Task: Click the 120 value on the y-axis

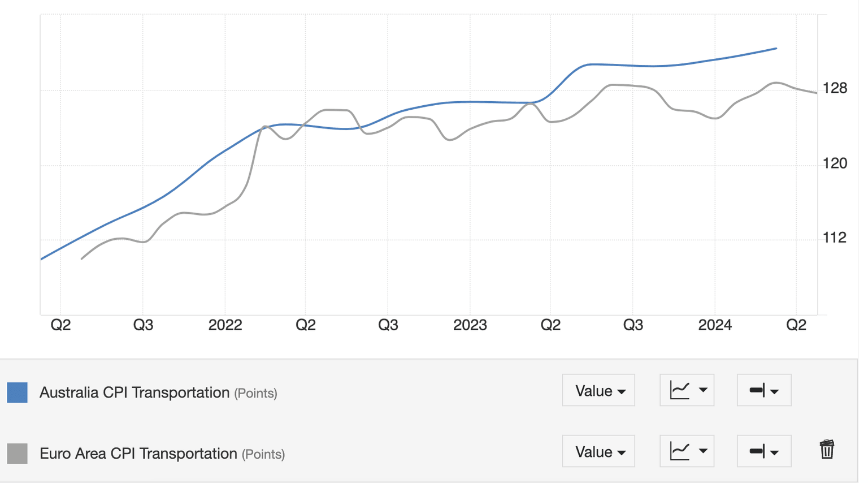Action: (x=835, y=163)
